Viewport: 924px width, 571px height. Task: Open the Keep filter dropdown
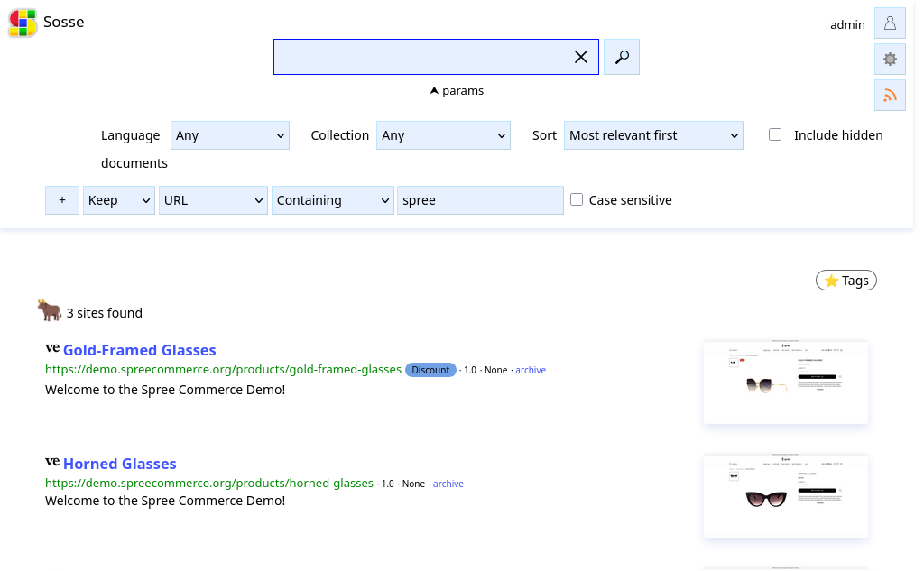tap(119, 200)
